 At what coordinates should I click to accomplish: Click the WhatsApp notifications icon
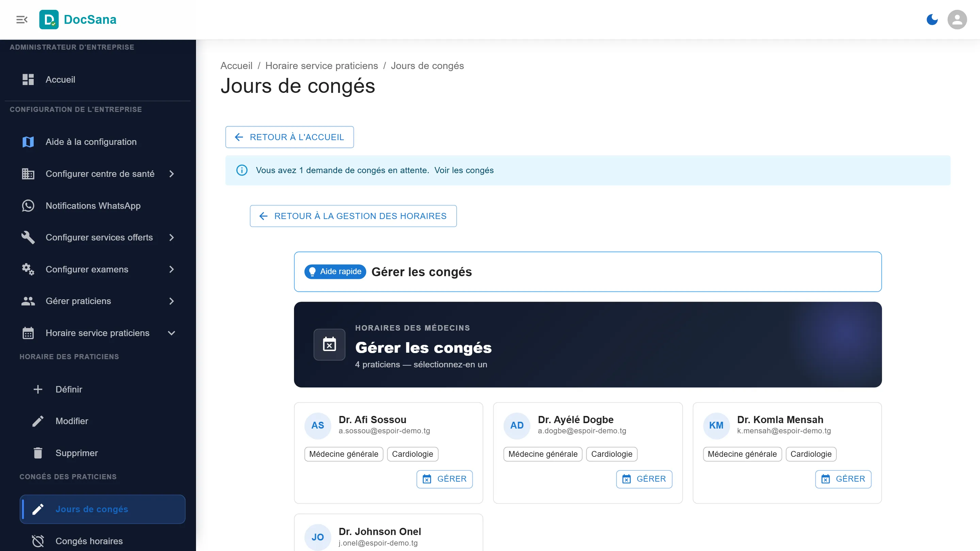pos(28,206)
